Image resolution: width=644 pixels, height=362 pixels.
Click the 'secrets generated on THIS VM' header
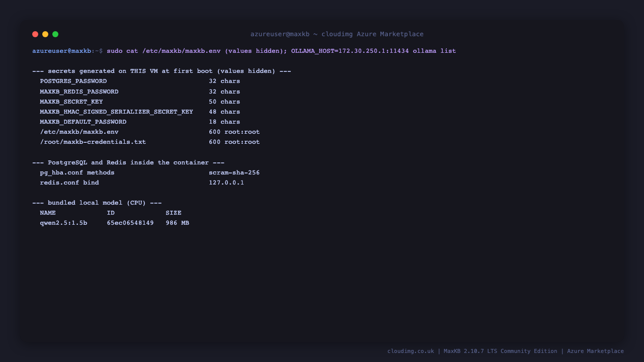(162, 71)
